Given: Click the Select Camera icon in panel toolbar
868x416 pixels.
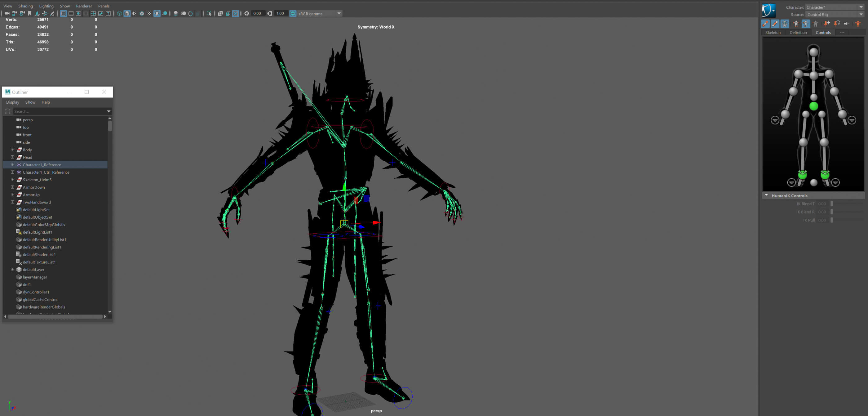Looking at the screenshot, I should coord(7,13).
